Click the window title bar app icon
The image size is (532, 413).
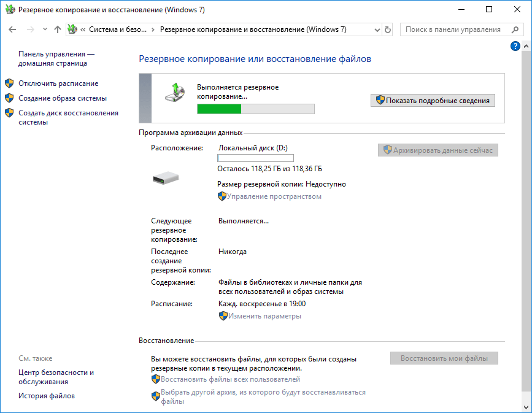click(10, 9)
